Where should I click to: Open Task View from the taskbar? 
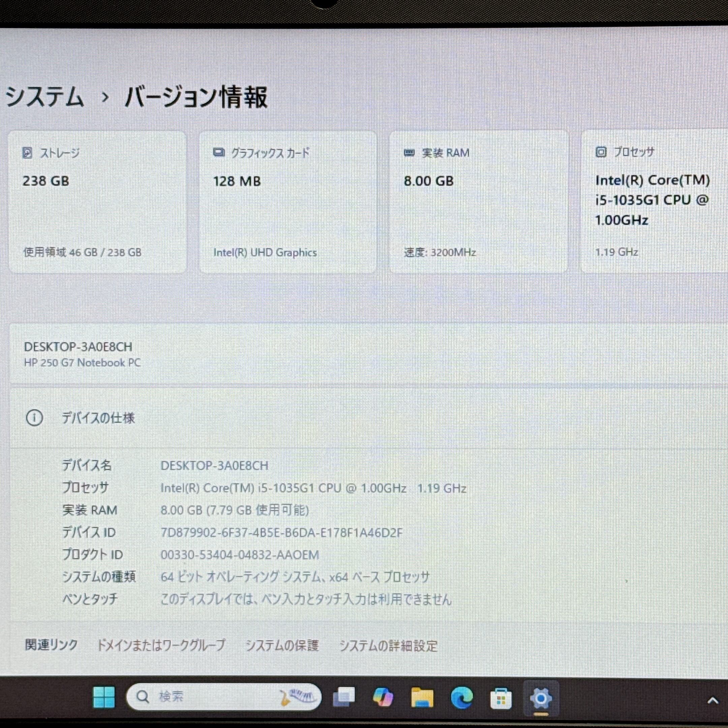pyautogui.click(x=344, y=697)
